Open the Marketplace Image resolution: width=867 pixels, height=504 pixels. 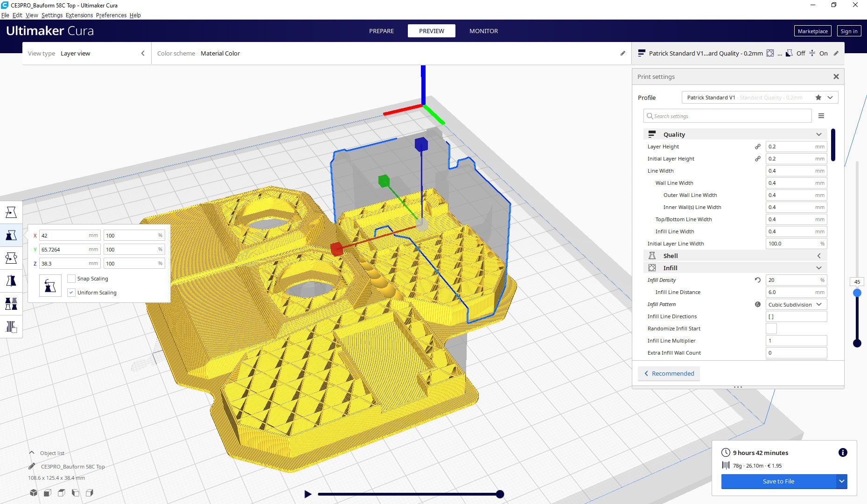tap(812, 31)
